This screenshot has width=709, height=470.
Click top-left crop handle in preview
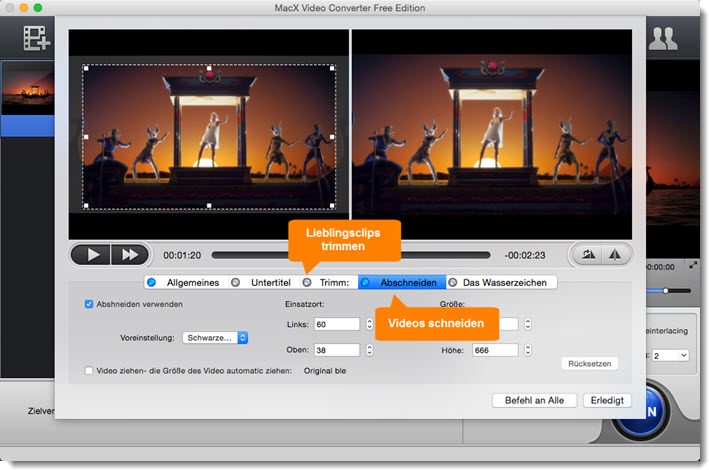click(x=86, y=68)
